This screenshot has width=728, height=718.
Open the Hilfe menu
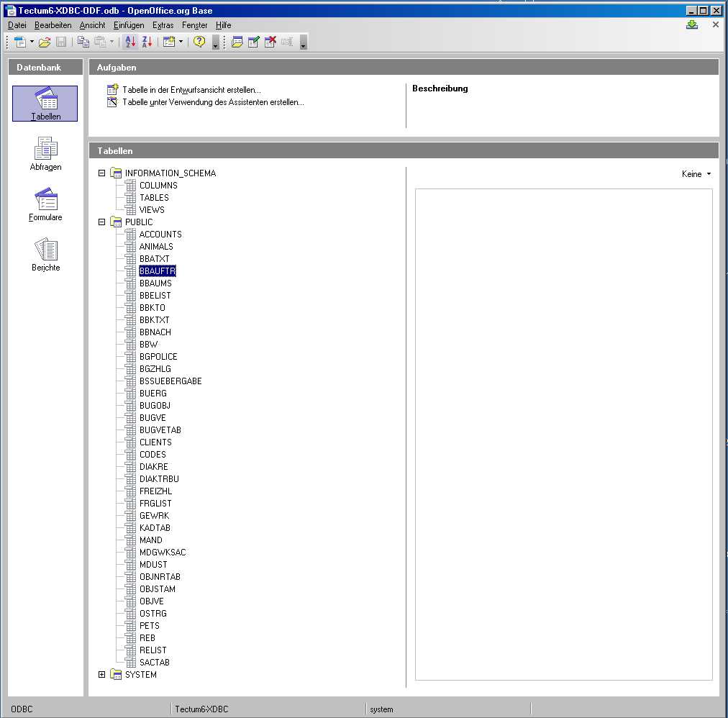[x=223, y=25]
